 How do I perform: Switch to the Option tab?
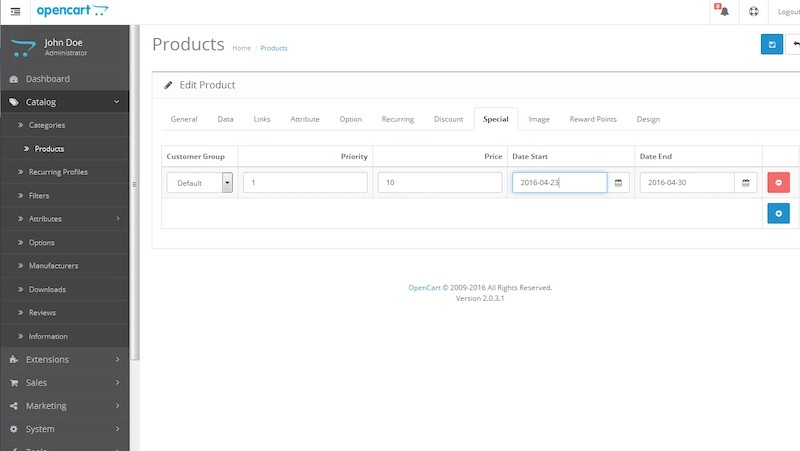[x=351, y=119]
